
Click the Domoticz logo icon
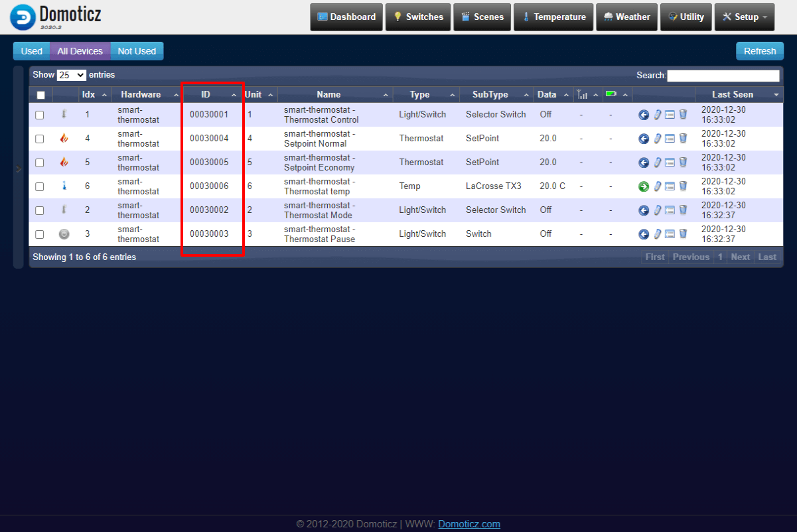click(x=23, y=17)
